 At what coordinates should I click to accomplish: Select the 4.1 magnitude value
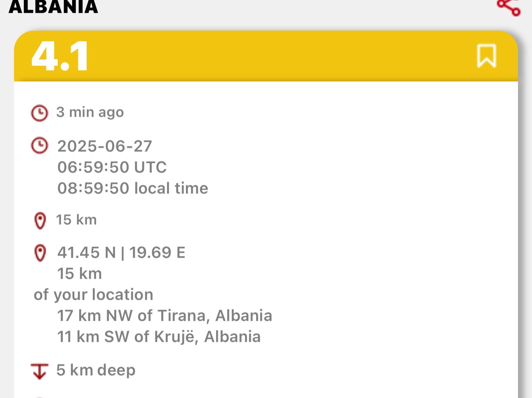pos(60,57)
